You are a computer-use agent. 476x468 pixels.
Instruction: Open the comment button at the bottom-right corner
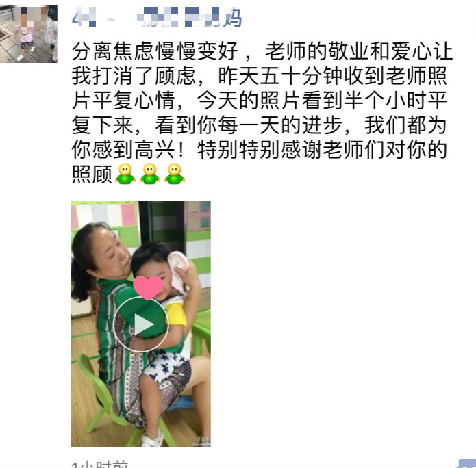pyautogui.click(x=466, y=464)
